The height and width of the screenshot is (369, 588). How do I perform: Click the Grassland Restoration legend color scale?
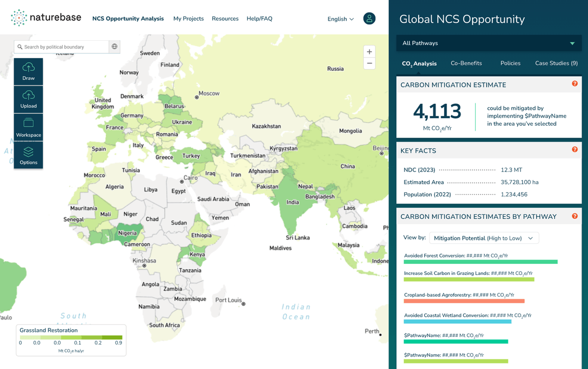click(71, 337)
